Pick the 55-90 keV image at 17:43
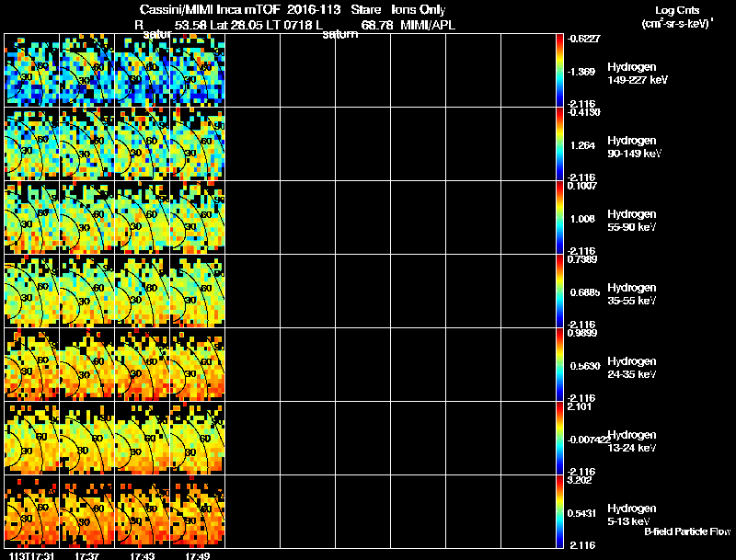 point(143,218)
